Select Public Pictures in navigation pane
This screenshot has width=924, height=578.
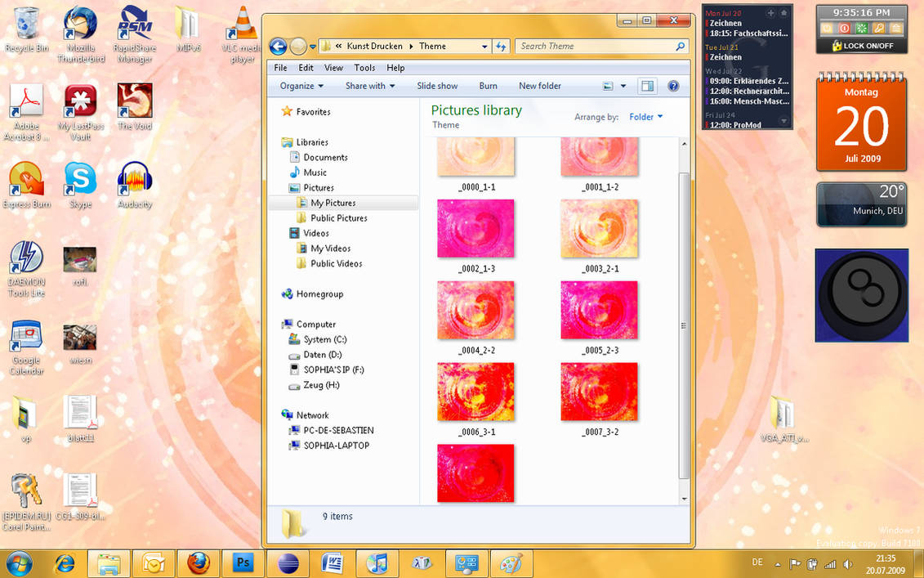(339, 218)
